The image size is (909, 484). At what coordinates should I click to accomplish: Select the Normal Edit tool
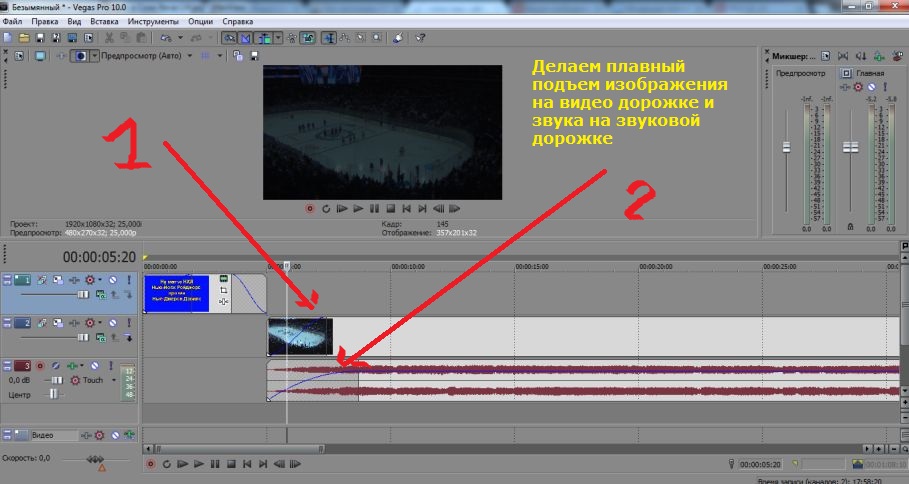point(329,38)
